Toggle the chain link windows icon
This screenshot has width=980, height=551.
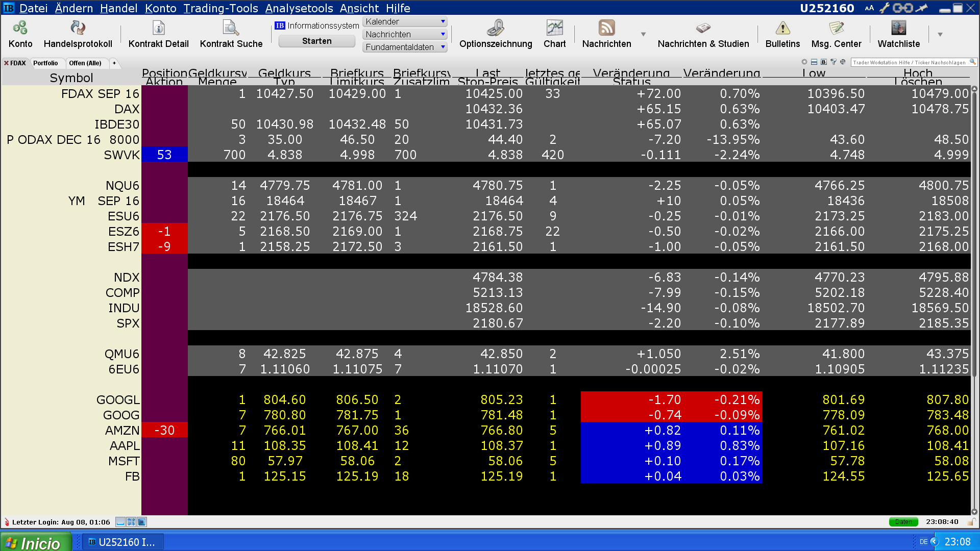902,8
